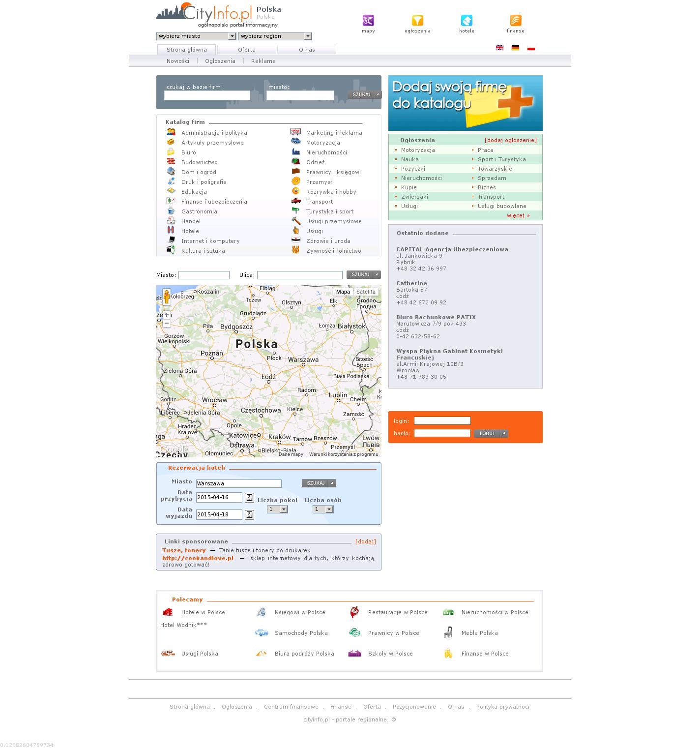Select the Oferta tab
Screen dimensions: 700x748
(247, 50)
